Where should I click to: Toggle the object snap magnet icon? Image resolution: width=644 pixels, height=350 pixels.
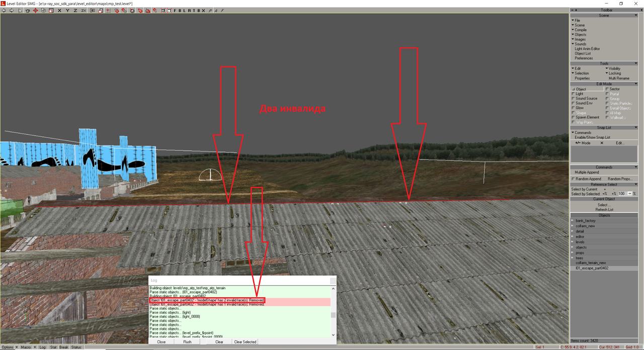click(116, 11)
